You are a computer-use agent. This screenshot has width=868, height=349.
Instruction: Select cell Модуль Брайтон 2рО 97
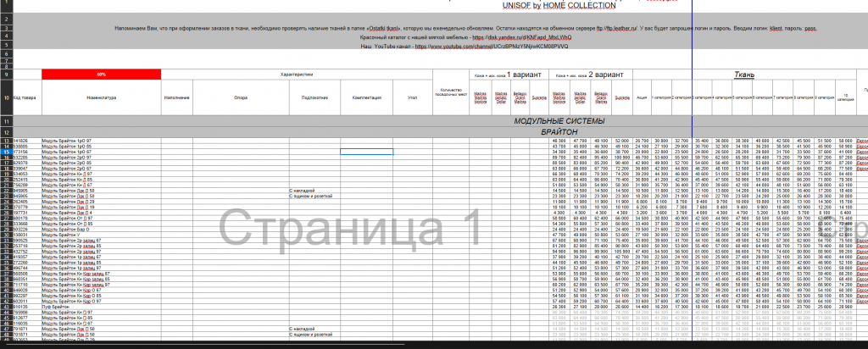click(102, 158)
